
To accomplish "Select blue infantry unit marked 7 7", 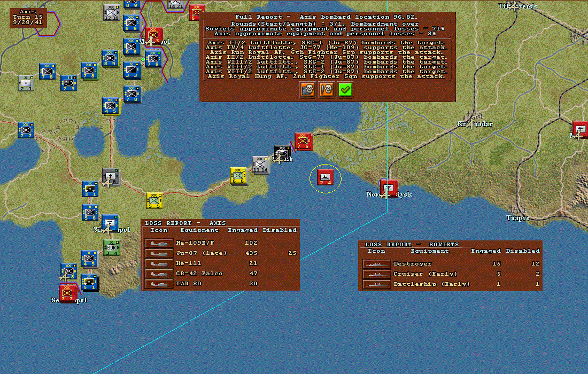I will [x=26, y=130].
